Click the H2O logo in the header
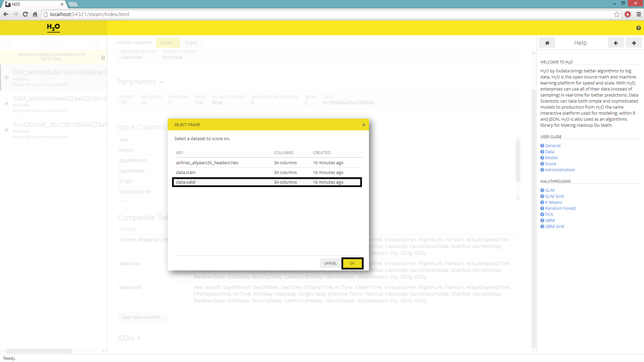The width and height of the screenshot is (644, 362). (54, 27)
